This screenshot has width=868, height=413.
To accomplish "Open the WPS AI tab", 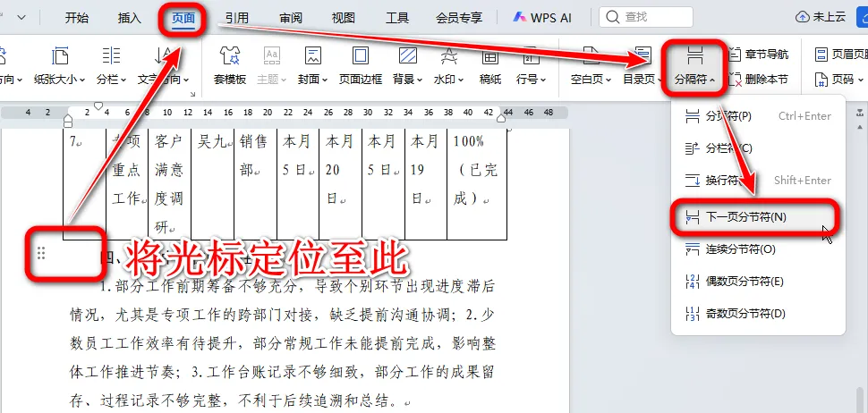I will [542, 17].
